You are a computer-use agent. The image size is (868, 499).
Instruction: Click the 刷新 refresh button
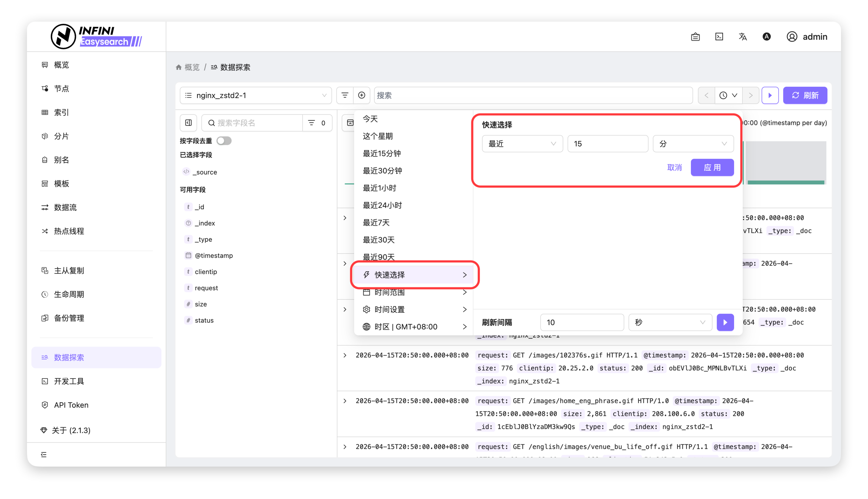tap(805, 95)
